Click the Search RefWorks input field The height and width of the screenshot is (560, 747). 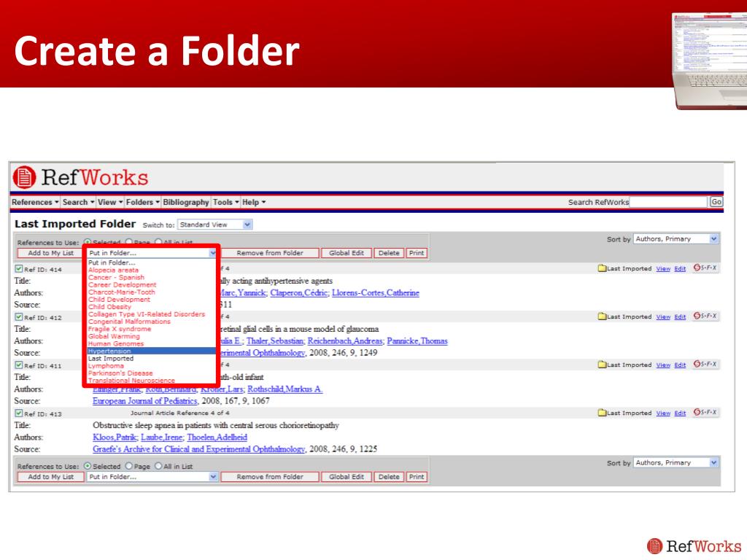point(668,202)
